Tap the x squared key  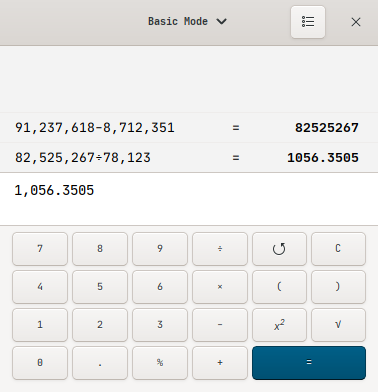pos(279,325)
